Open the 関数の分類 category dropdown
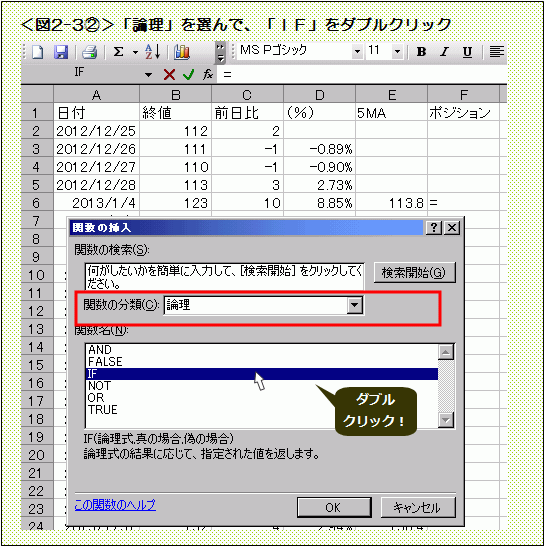Viewport: 544px width, 546px height. [x=355, y=305]
